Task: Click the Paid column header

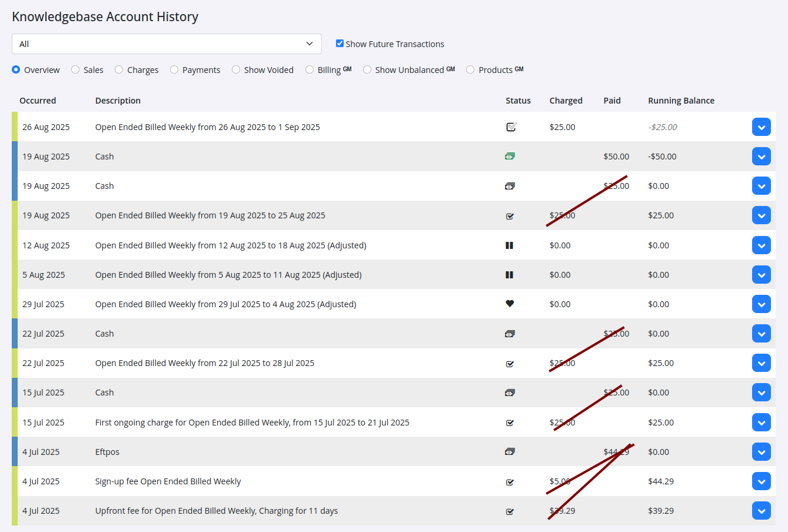Action: coord(612,101)
